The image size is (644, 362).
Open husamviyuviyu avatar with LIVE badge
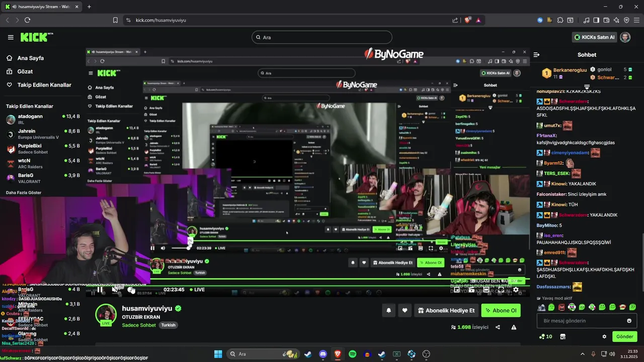coord(106,315)
